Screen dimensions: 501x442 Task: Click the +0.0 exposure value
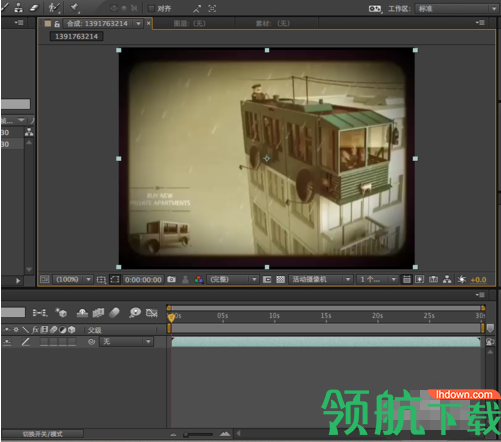(x=478, y=280)
